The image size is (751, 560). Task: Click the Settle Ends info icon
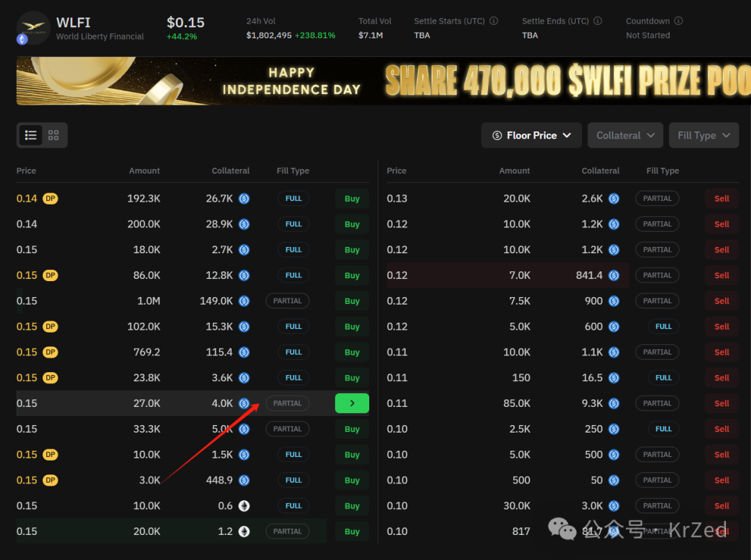point(598,21)
